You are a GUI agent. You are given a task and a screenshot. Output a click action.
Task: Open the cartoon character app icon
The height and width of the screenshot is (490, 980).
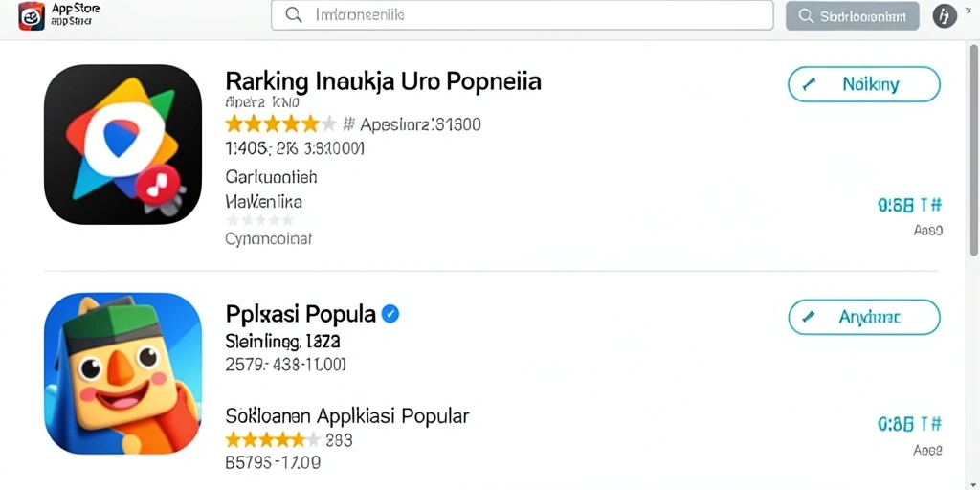click(123, 373)
